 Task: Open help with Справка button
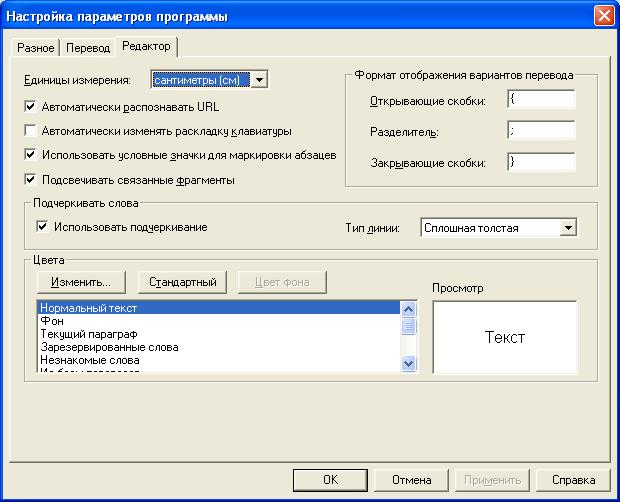coord(573,480)
